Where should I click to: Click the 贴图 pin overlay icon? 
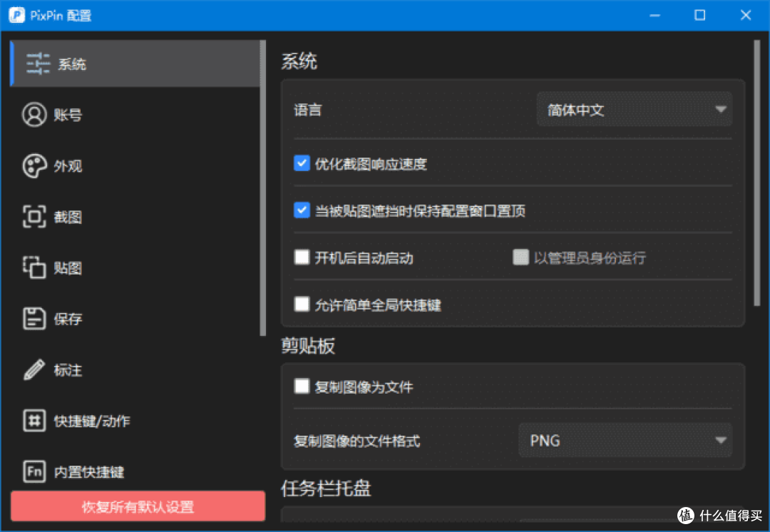(x=34, y=267)
